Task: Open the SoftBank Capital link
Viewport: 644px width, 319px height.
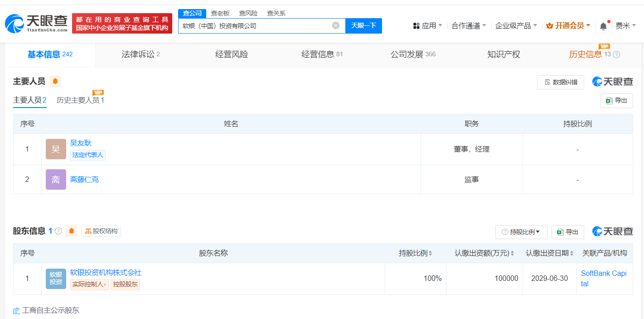Action: [604, 279]
